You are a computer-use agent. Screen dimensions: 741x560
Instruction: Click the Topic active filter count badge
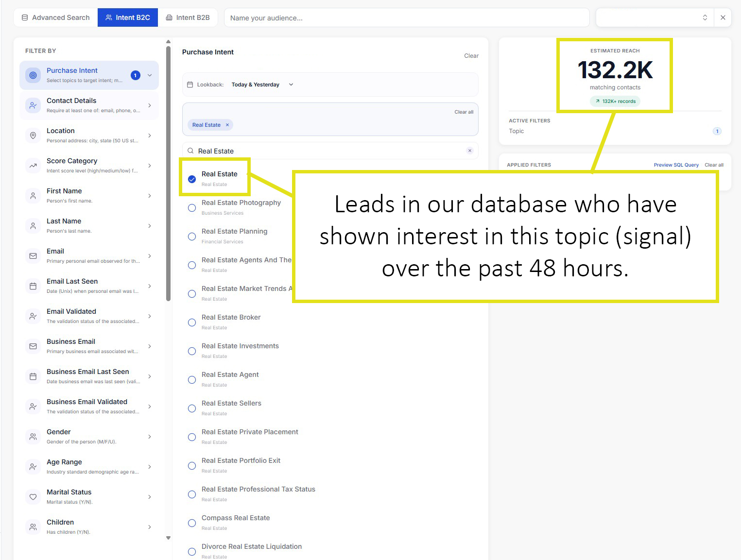[717, 131]
